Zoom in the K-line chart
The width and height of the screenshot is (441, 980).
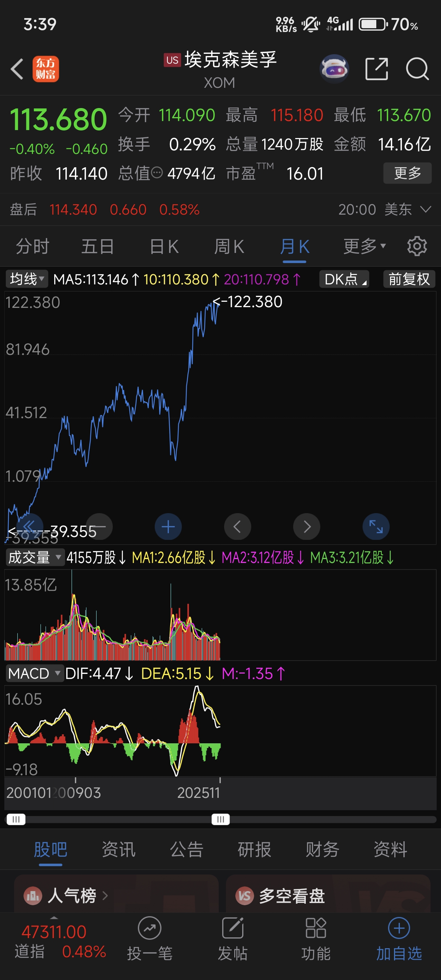[168, 526]
